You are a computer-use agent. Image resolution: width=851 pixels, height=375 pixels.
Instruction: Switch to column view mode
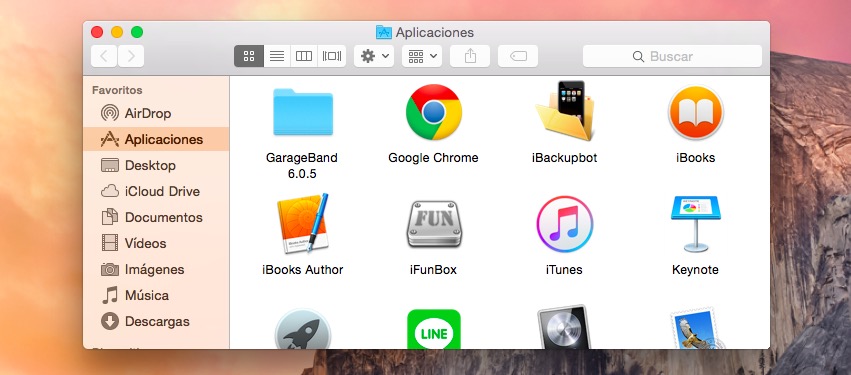tap(304, 56)
